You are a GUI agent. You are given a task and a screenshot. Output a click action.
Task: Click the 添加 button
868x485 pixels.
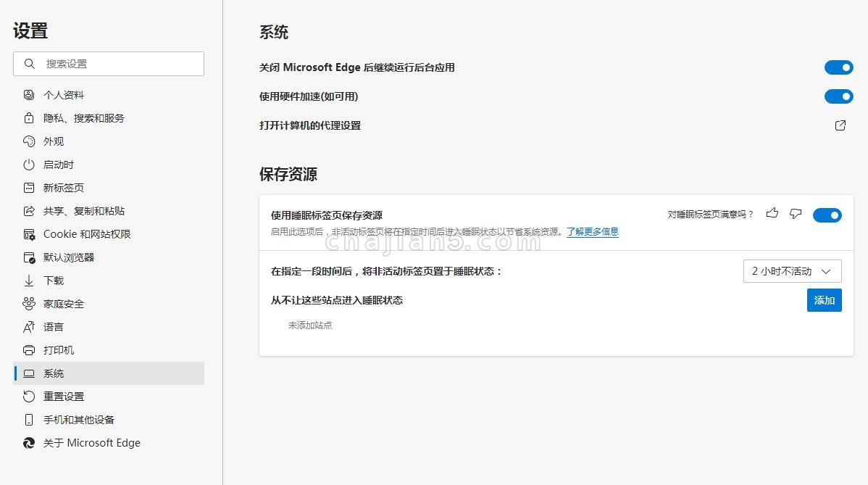(x=825, y=300)
